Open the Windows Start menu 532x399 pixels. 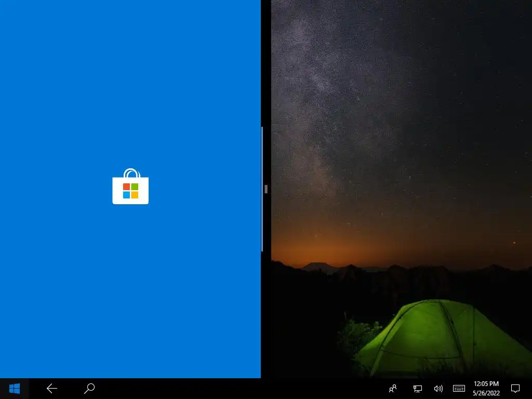(x=15, y=389)
